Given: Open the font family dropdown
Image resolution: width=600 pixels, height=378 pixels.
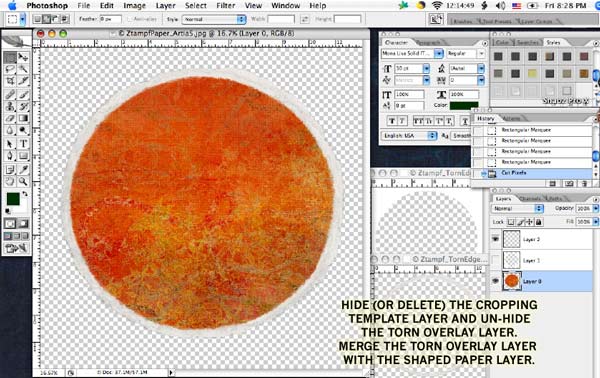Looking at the screenshot, I should pyautogui.click(x=439, y=54).
